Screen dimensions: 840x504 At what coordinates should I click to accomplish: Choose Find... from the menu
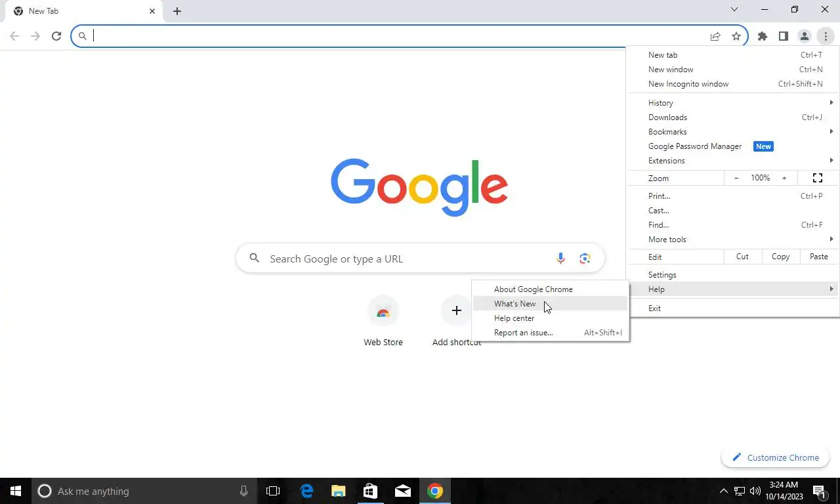tap(732, 225)
